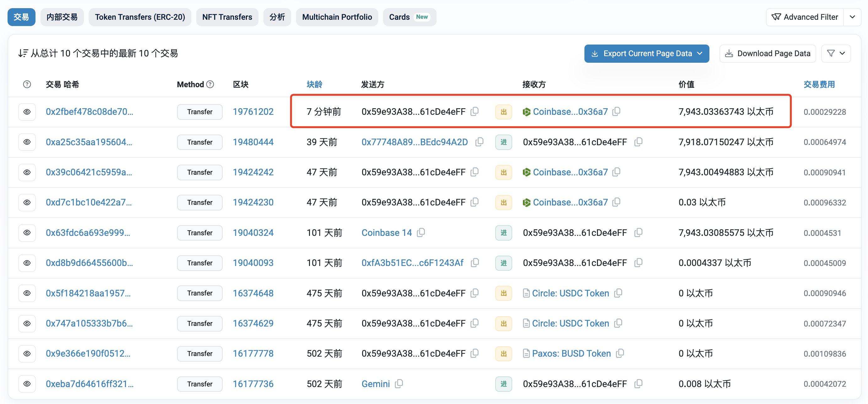Viewport: 868px width, 404px height.
Task: Open Paxos: BUSD Token link
Action: (x=571, y=353)
